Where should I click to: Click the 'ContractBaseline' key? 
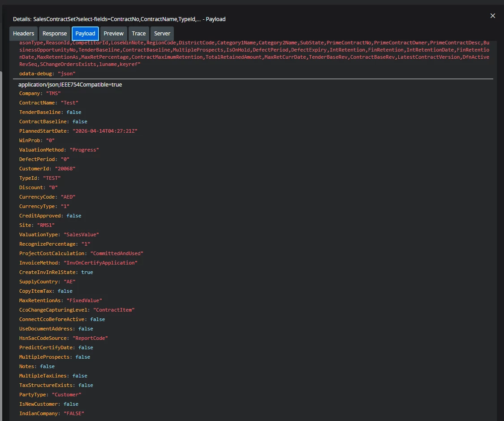tap(43, 122)
